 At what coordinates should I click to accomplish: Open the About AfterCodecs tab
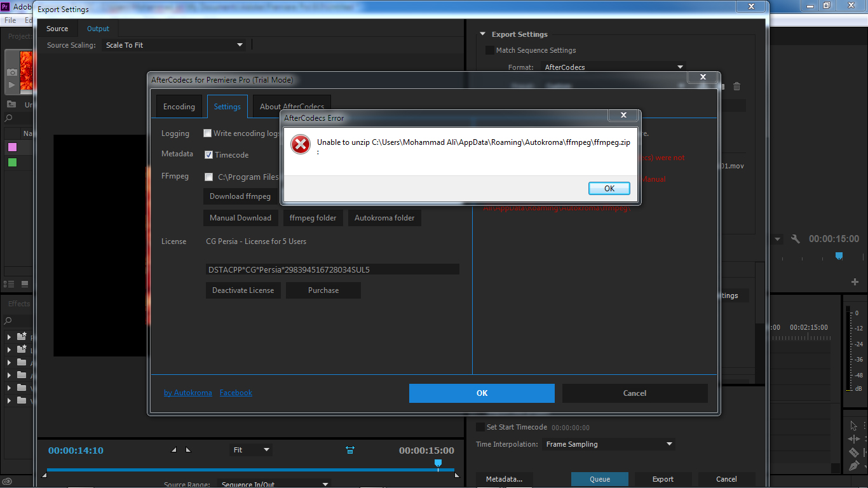(x=292, y=106)
